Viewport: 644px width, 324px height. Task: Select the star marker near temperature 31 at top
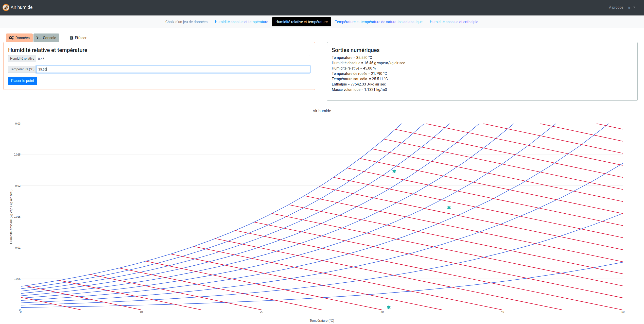[x=394, y=171]
